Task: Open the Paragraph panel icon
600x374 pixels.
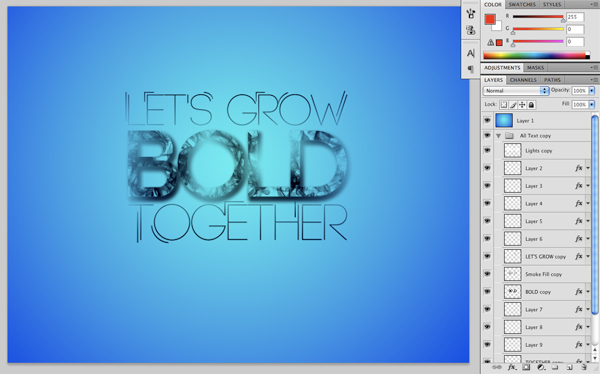Action: tap(471, 69)
